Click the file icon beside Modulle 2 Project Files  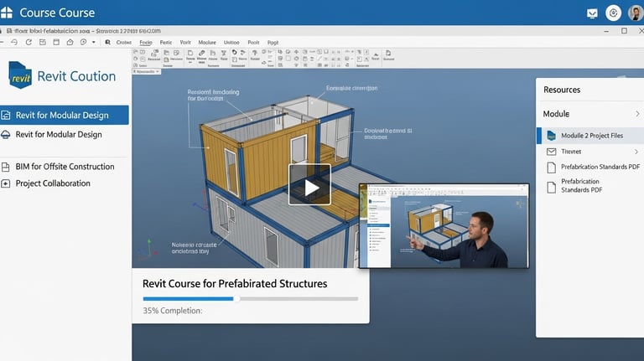click(x=551, y=136)
